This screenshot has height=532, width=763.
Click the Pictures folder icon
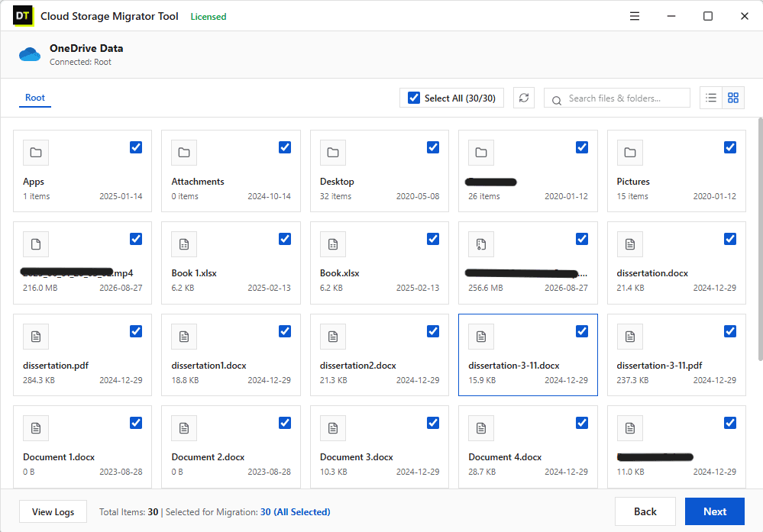pyautogui.click(x=629, y=153)
